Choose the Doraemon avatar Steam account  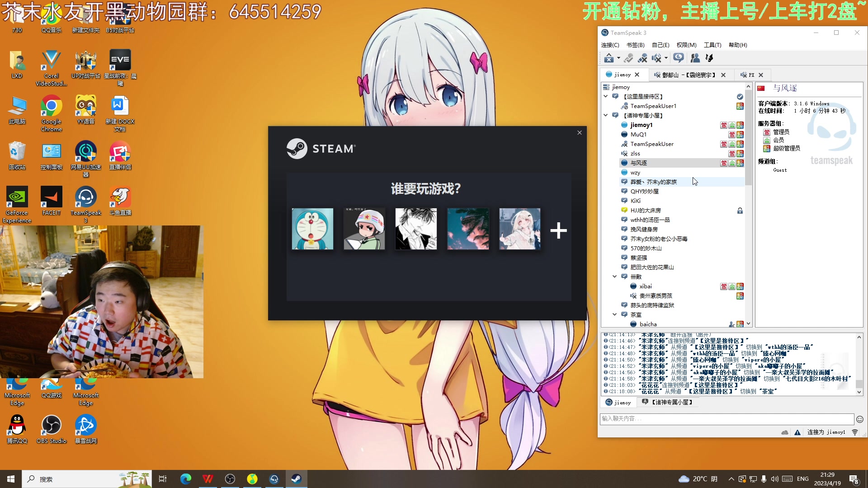click(x=312, y=229)
